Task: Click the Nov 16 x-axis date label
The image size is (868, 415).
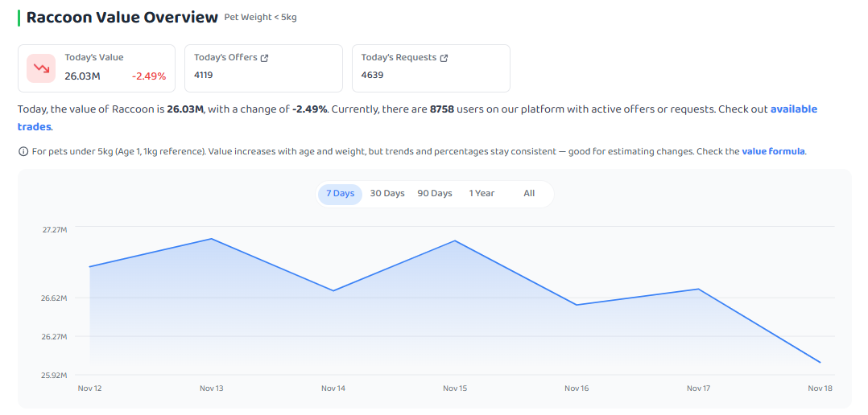Action: tap(577, 388)
